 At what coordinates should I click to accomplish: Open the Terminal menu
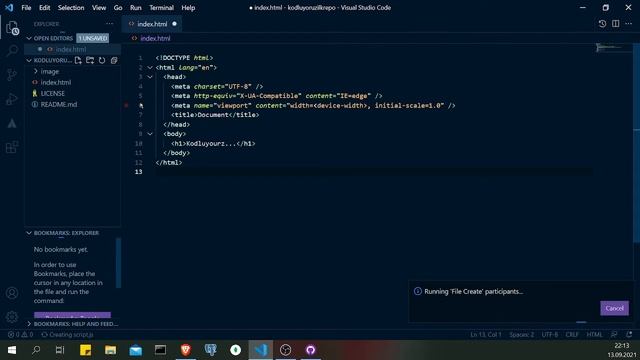[161, 8]
